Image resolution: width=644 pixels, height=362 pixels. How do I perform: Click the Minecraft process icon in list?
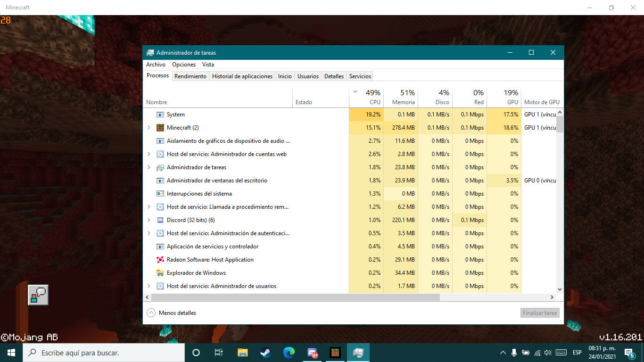coord(160,128)
